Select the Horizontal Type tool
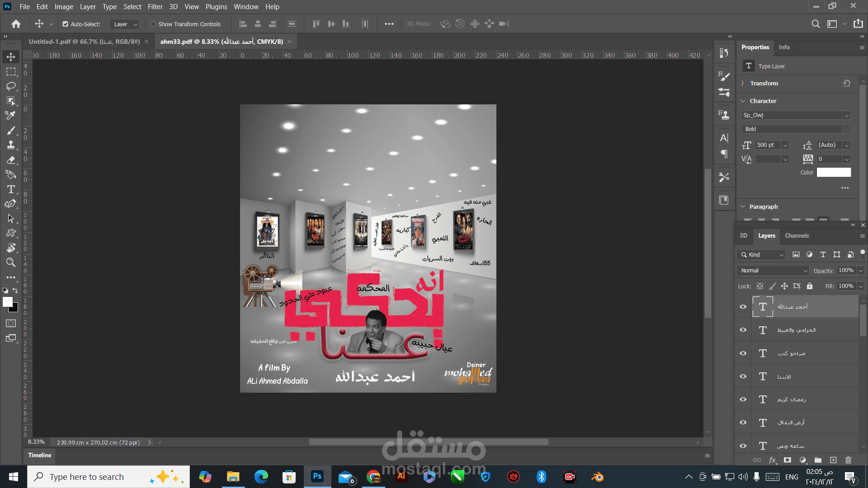The width and height of the screenshot is (868, 488). pos(11,189)
